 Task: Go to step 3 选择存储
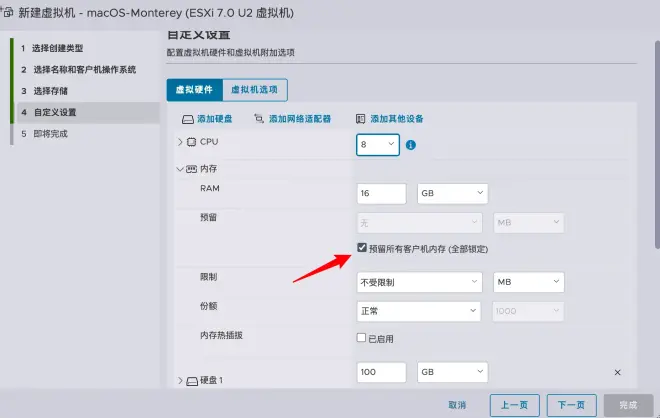point(51,91)
